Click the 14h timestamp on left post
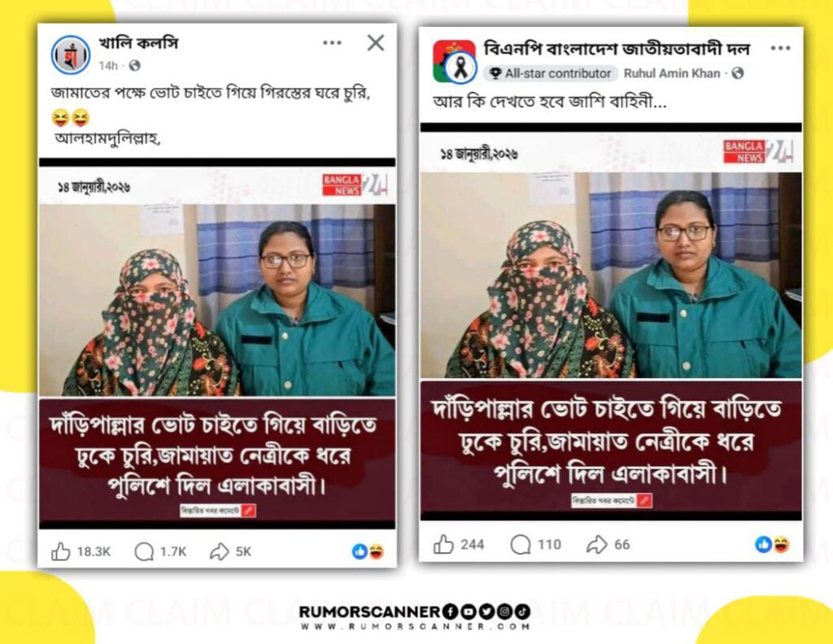The image size is (833, 644). point(108,66)
